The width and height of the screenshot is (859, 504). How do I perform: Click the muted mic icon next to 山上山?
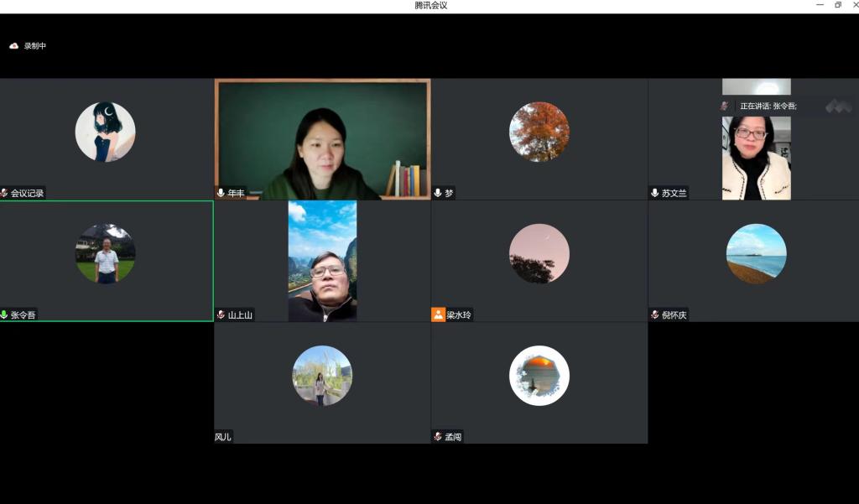point(221,315)
